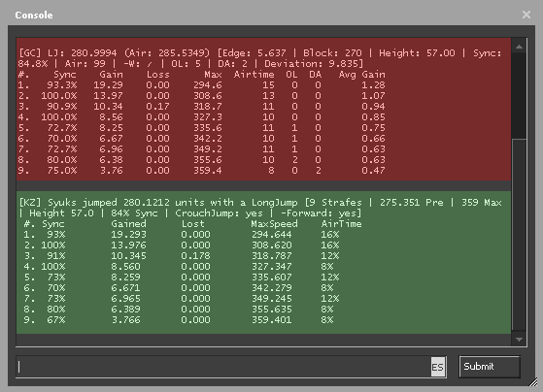Click 'Deviation: 9.835]' text
Image resolution: width=543 pixels, height=392 pixels.
coord(314,64)
